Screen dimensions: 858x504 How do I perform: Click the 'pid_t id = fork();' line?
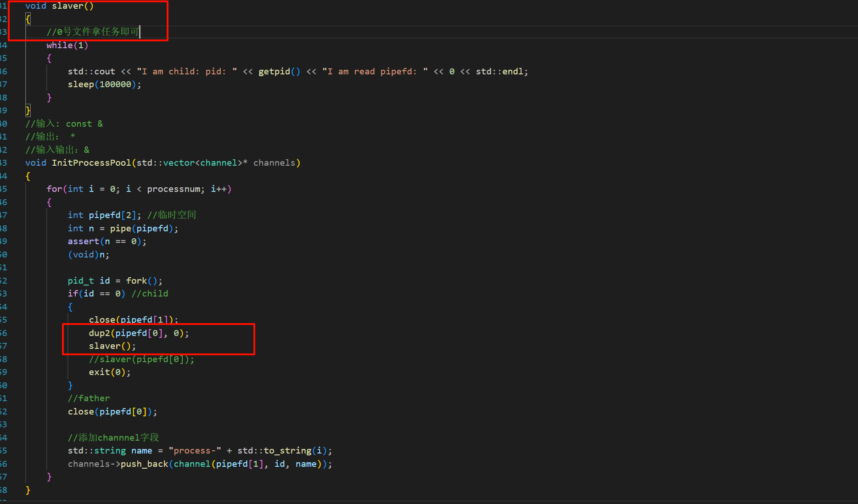point(115,280)
